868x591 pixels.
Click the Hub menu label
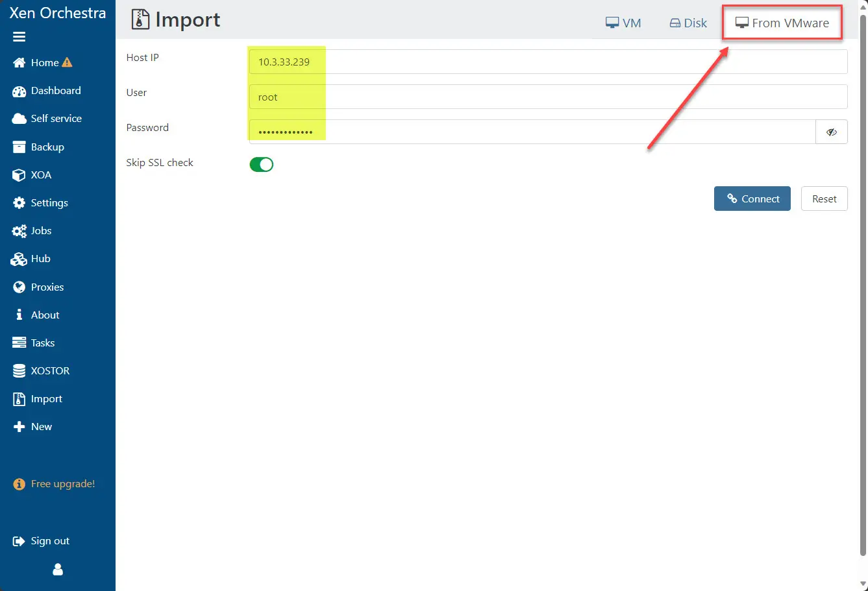40,259
